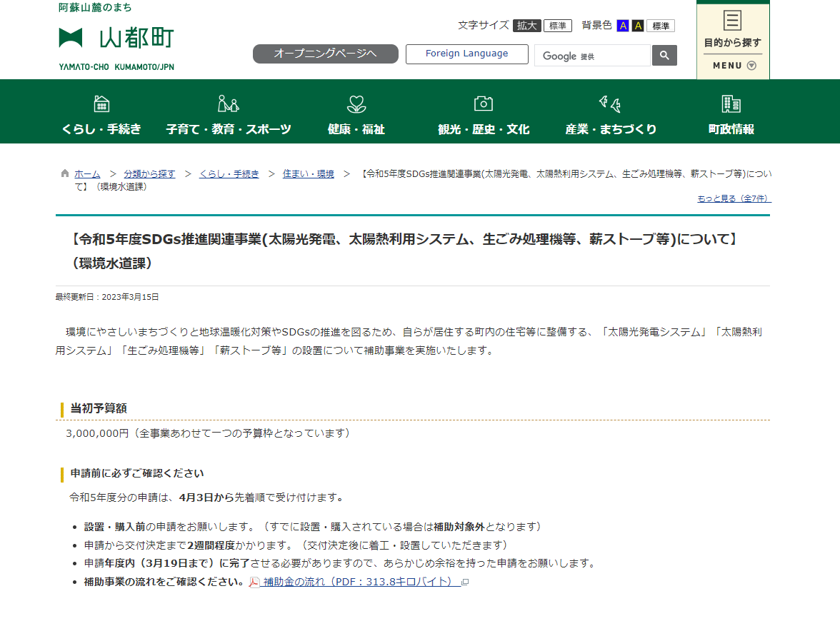
Task: Go to the オープニングページへ button
Action: pos(325,54)
